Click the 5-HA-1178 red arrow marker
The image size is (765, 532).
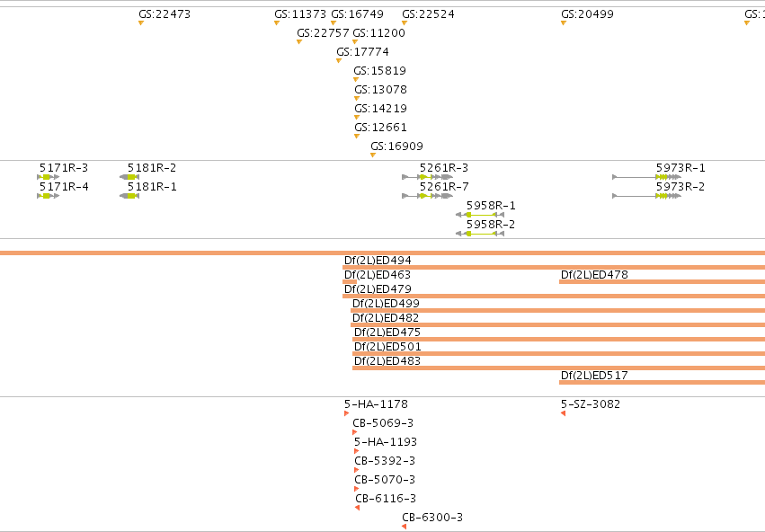(x=346, y=413)
